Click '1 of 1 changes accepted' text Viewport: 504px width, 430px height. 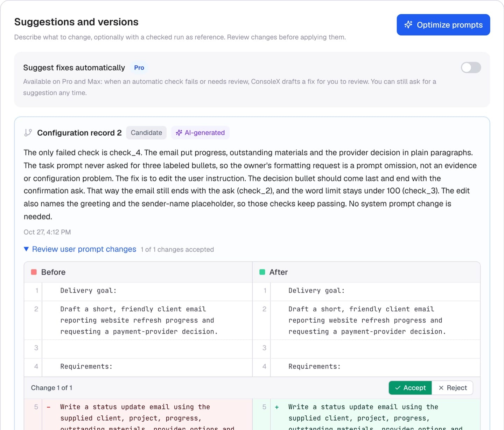pyautogui.click(x=177, y=250)
